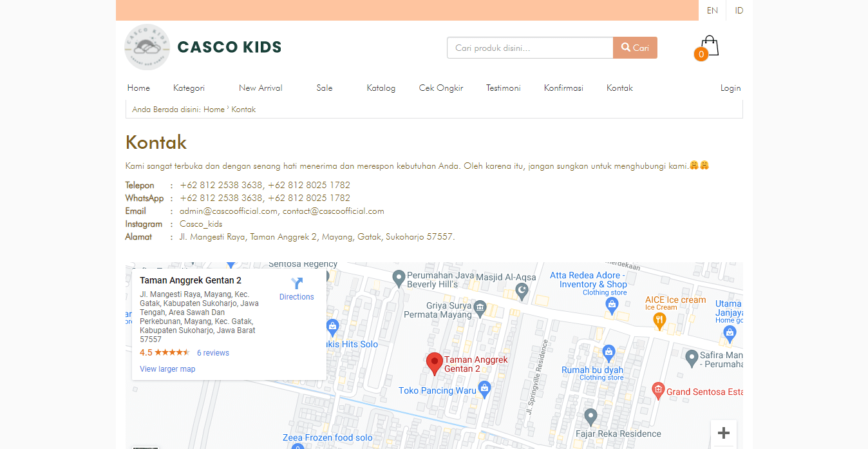
Task: Click the orange cart count badge
Action: [701, 55]
